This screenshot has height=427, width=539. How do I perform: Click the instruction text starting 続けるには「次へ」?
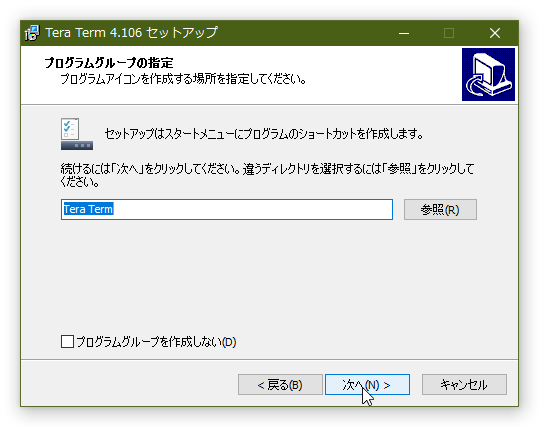(267, 175)
